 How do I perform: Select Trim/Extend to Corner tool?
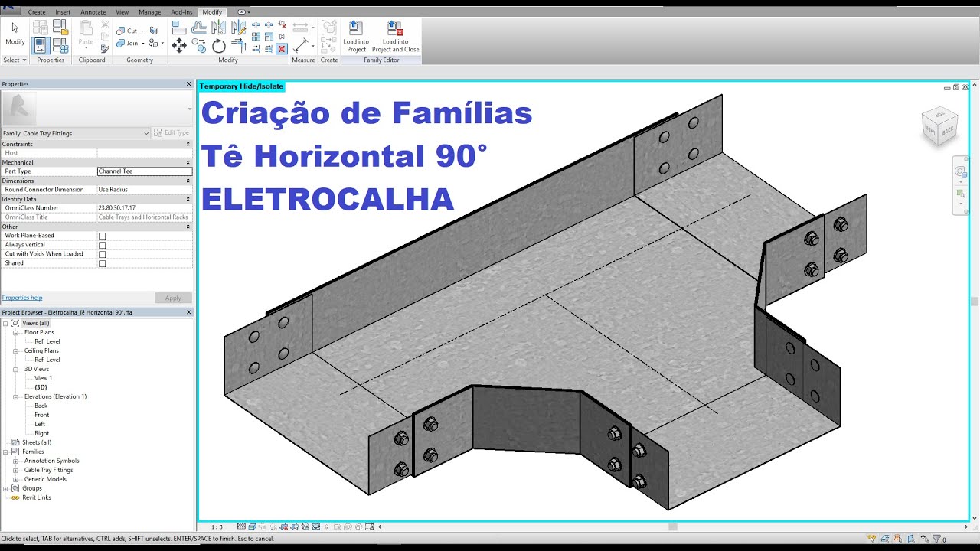[238, 45]
